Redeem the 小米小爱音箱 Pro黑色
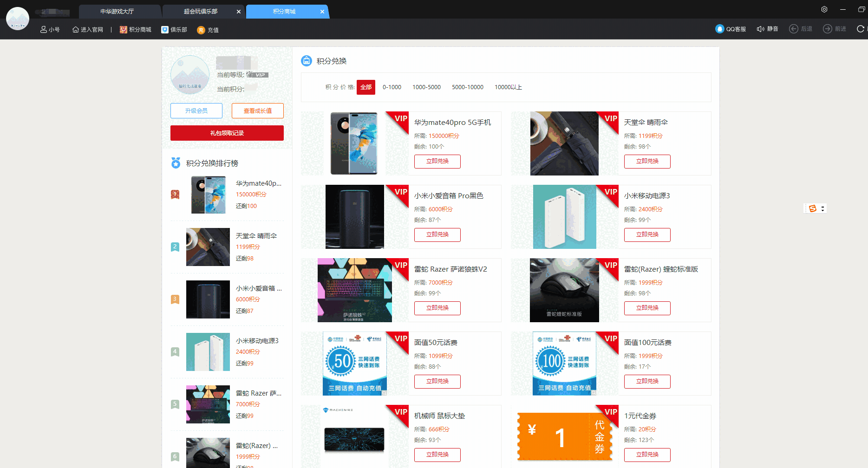The image size is (868, 468). point(437,235)
